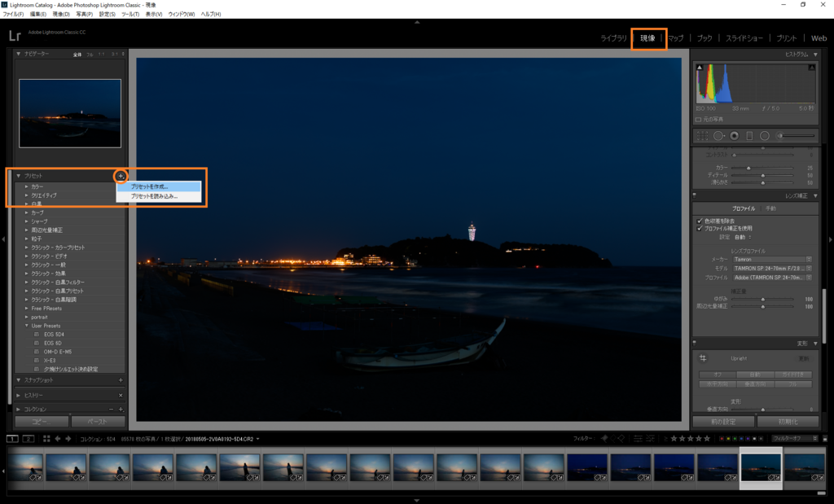Image resolution: width=834 pixels, height=504 pixels.
Task: Toggle the shadow clipping indicator in histogram
Action: pyautogui.click(x=700, y=68)
